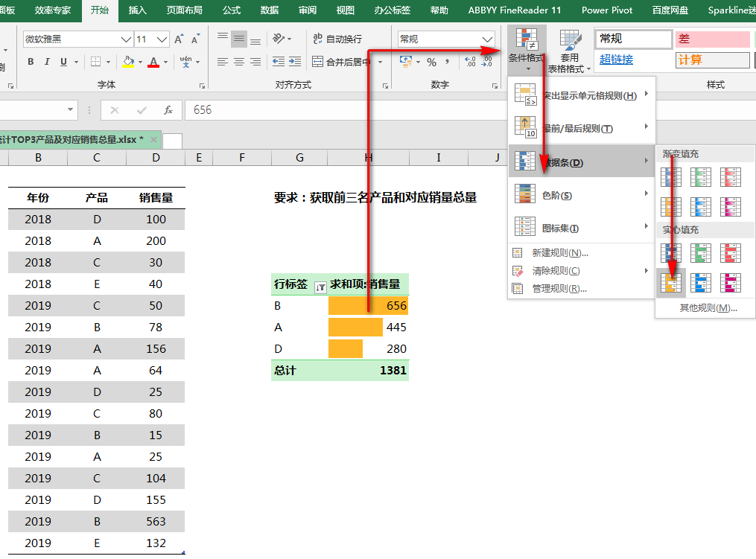
Task: Open the Font group dialog launcher
Action: pos(202,86)
